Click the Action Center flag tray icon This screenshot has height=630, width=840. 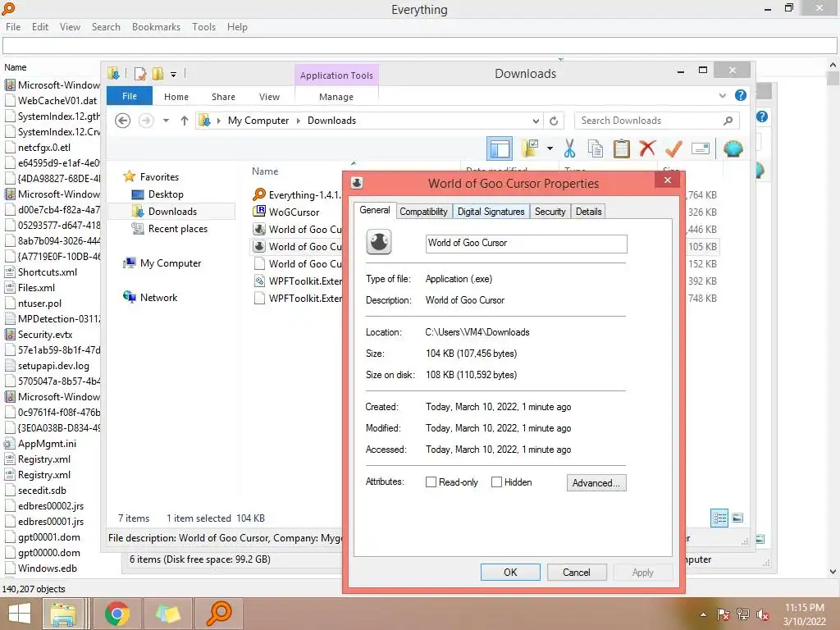click(724, 614)
